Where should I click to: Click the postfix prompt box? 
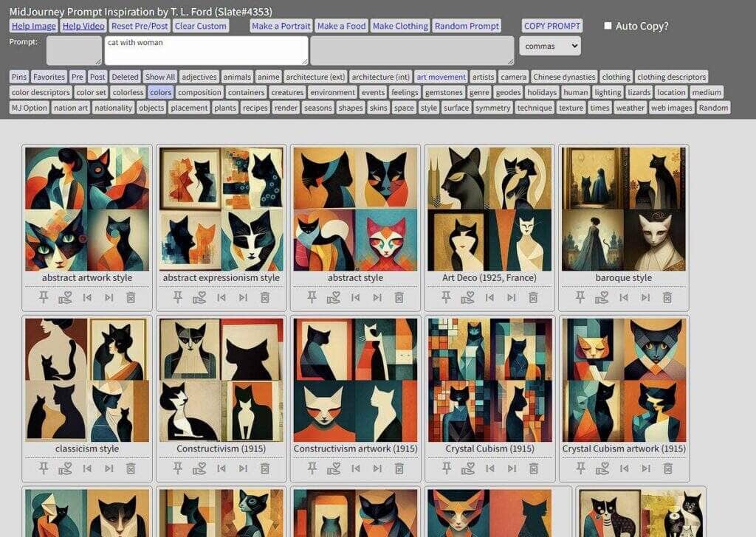[x=412, y=51]
